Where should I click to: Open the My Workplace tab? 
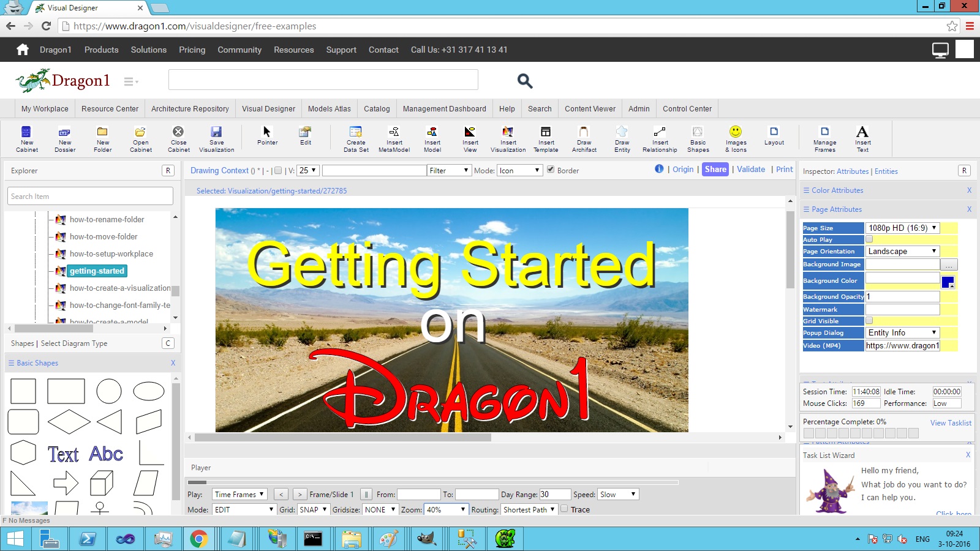click(x=45, y=108)
